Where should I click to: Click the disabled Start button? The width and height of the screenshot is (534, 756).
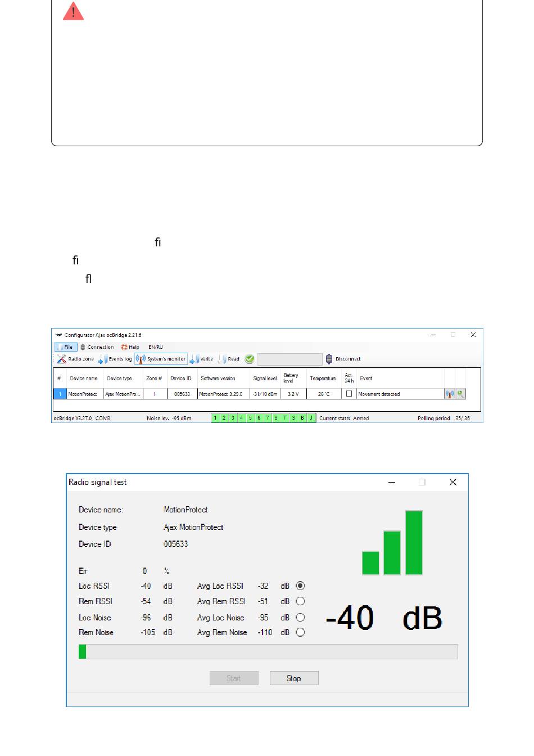click(234, 678)
